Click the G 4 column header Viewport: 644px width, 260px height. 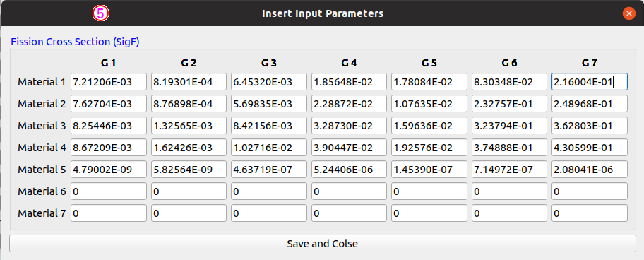(349, 64)
